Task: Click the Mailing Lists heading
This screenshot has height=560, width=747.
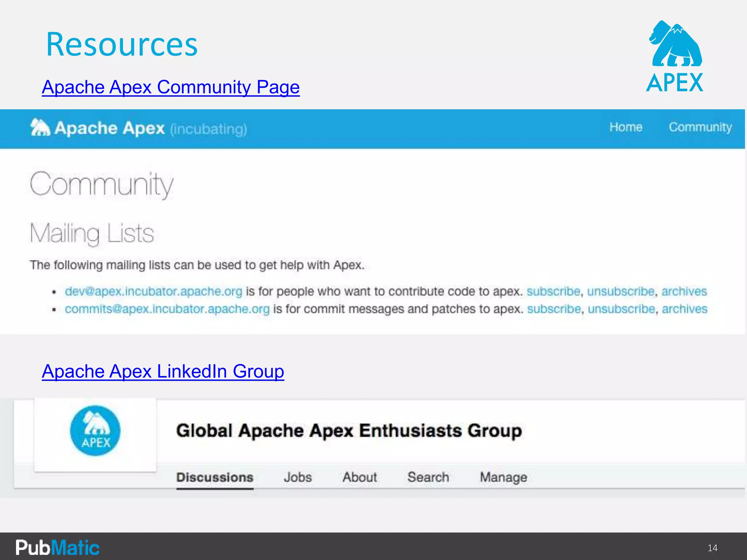Action: pos(92,234)
